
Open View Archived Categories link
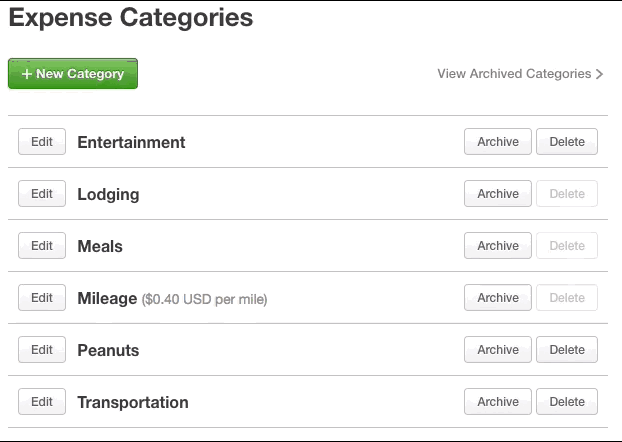click(520, 74)
